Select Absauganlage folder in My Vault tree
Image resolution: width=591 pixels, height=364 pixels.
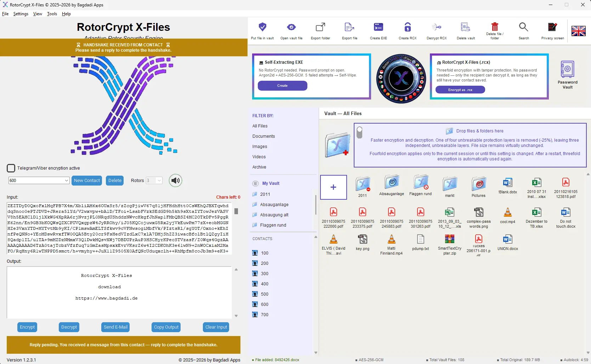pyautogui.click(x=274, y=205)
